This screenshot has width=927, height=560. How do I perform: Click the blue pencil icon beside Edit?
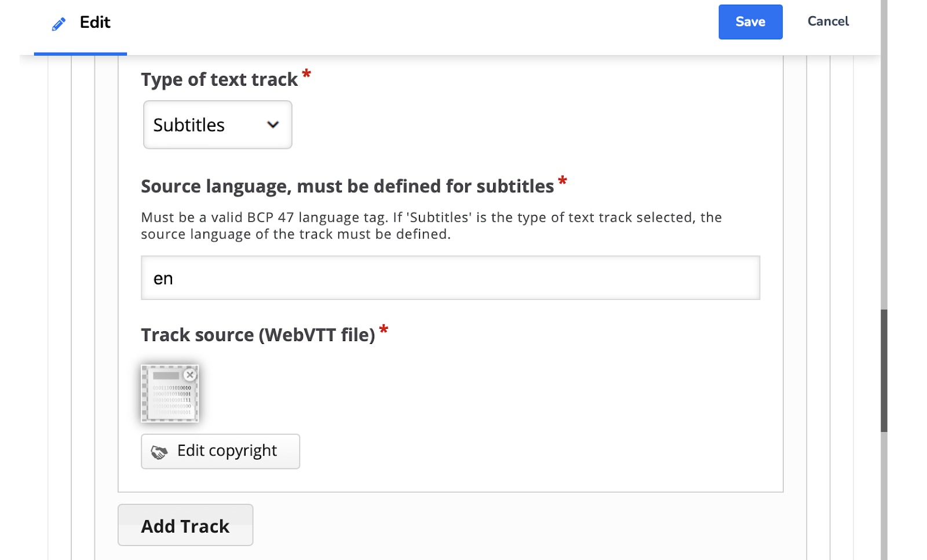coord(59,24)
